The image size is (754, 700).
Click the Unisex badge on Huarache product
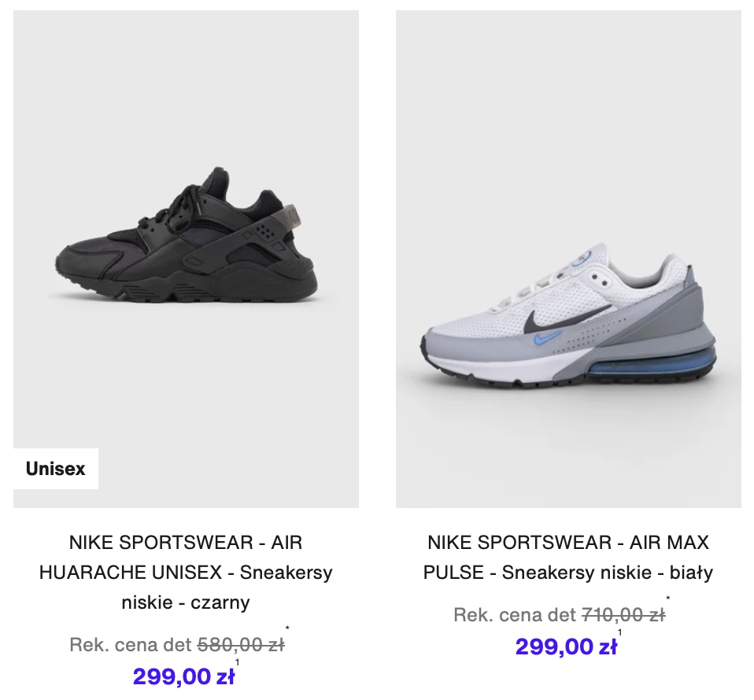point(56,469)
